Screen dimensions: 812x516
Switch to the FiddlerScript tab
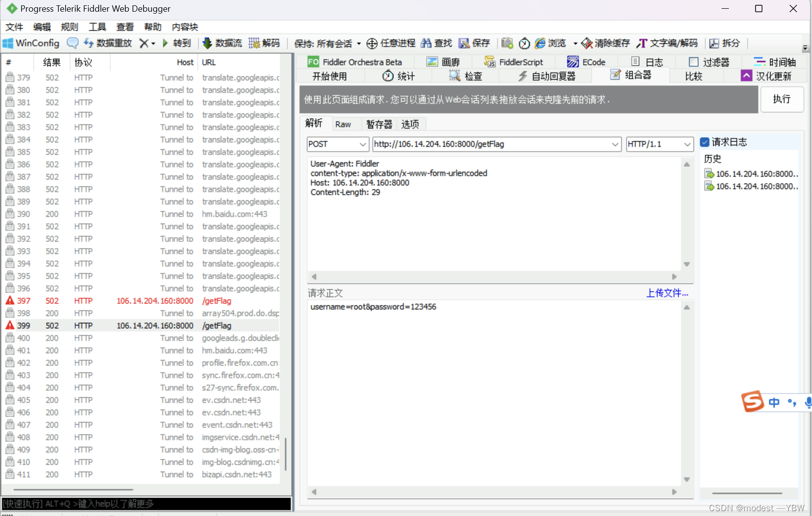(513, 62)
